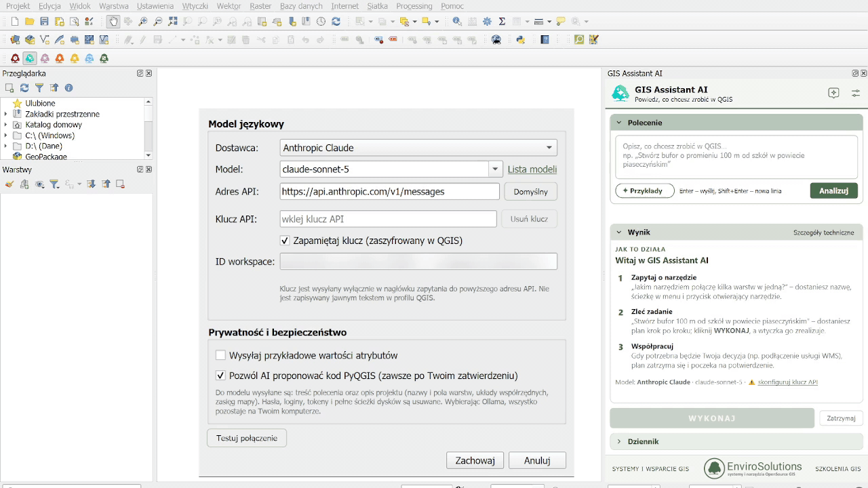
Task: Click the dark green tree plugin icon
Action: click(104, 58)
